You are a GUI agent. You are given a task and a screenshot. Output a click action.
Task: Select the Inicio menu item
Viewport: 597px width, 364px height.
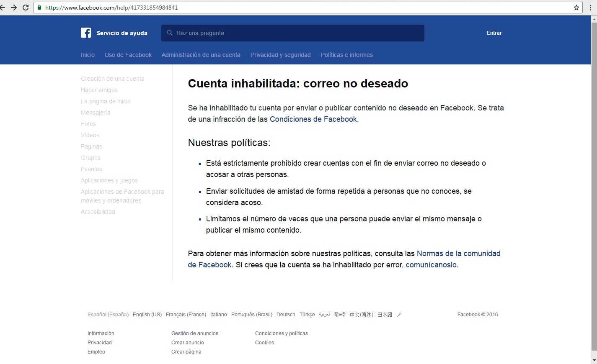click(88, 55)
